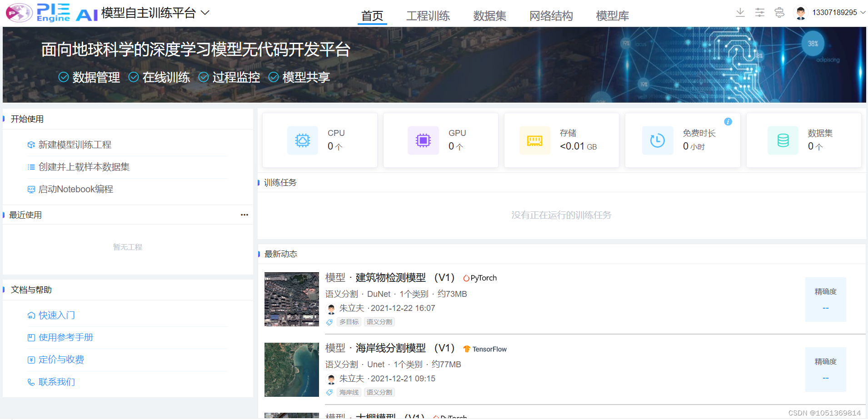This screenshot has height=420, width=868.
Task: Click 语义分割 tag under 海岸线分割模型
Action: pyautogui.click(x=379, y=392)
